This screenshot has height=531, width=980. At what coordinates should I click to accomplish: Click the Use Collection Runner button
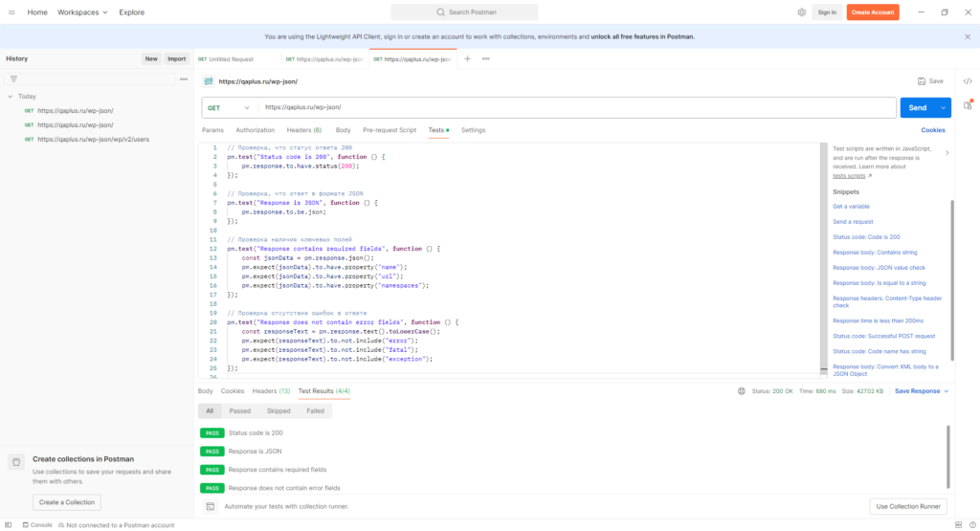(x=908, y=506)
